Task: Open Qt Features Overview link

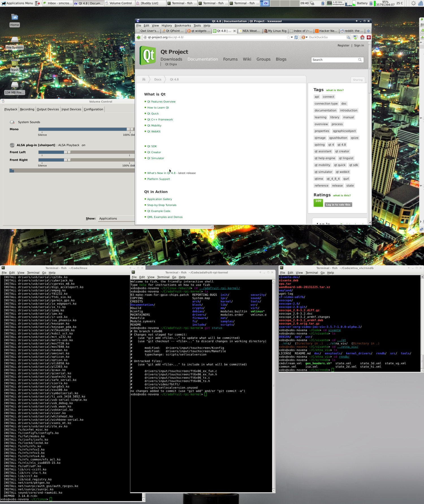Action: (161, 102)
